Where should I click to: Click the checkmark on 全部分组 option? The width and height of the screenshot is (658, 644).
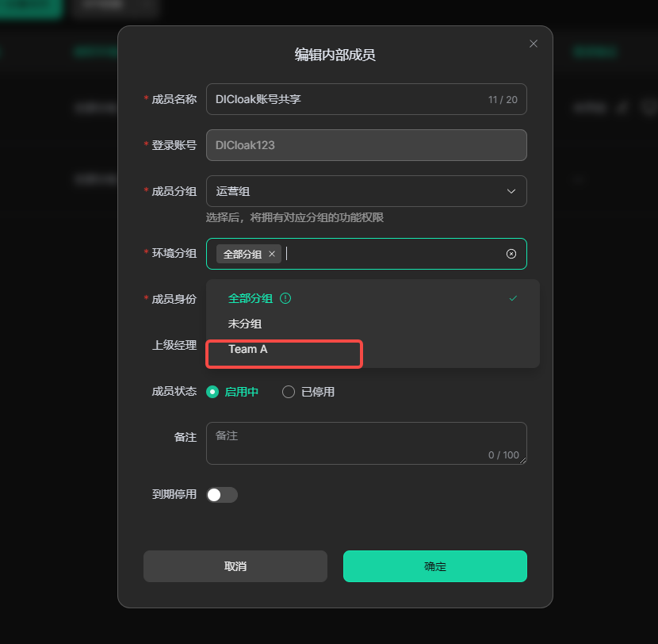(513, 298)
